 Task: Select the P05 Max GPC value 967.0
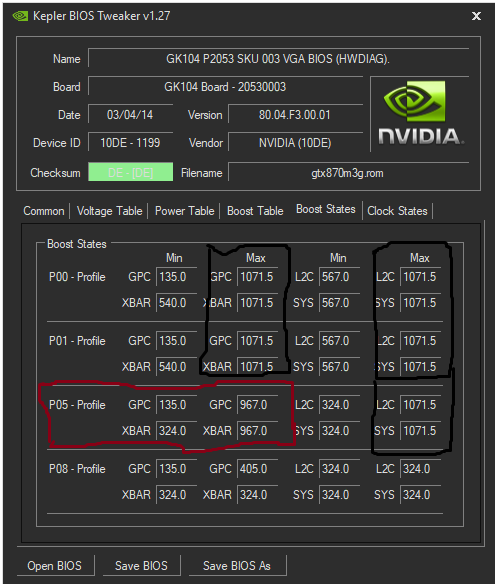tap(257, 405)
